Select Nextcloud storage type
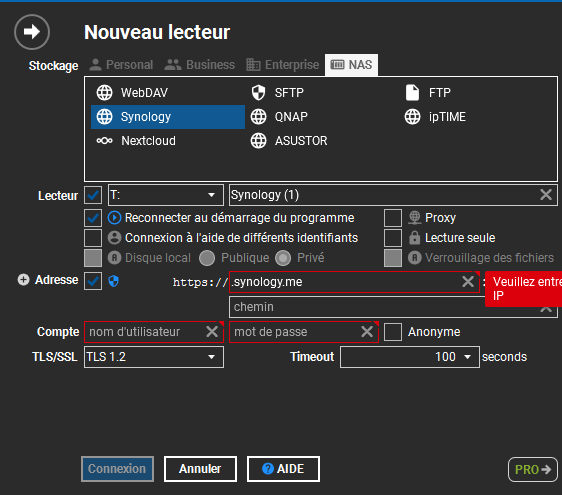 point(168,141)
